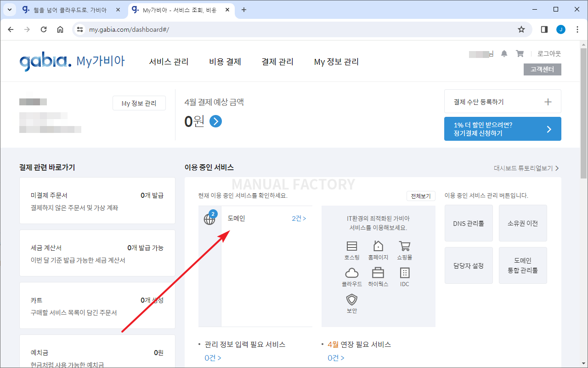Click browser back arrow
This screenshot has height=368, width=588.
click(11, 29)
